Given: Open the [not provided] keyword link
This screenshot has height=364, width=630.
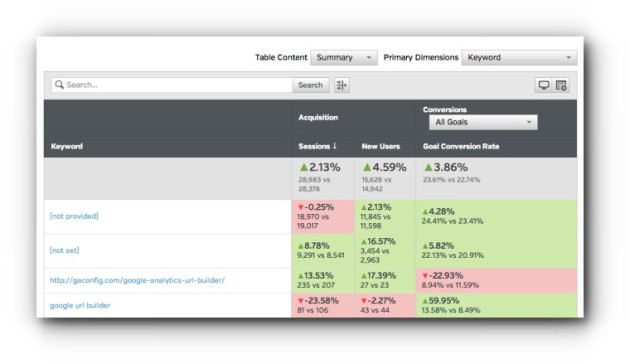Looking at the screenshot, I should pyautogui.click(x=74, y=216).
